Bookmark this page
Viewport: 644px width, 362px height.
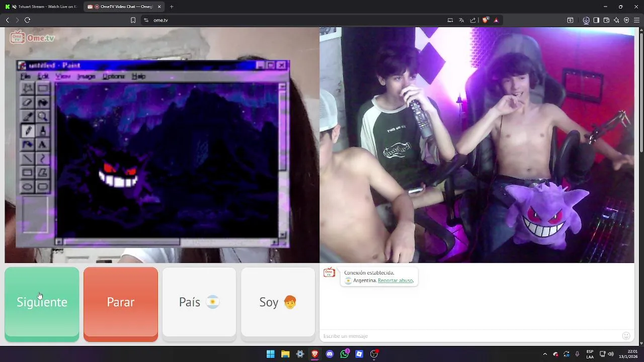133,20
